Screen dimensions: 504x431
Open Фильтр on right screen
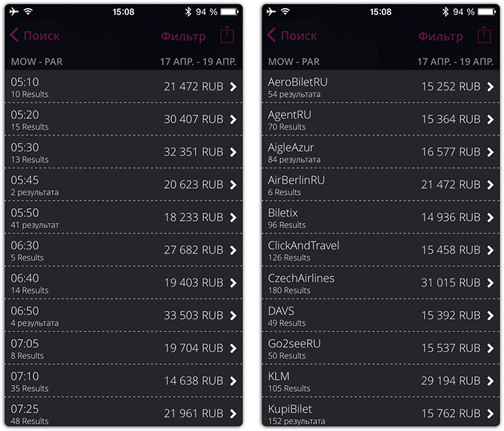click(440, 36)
